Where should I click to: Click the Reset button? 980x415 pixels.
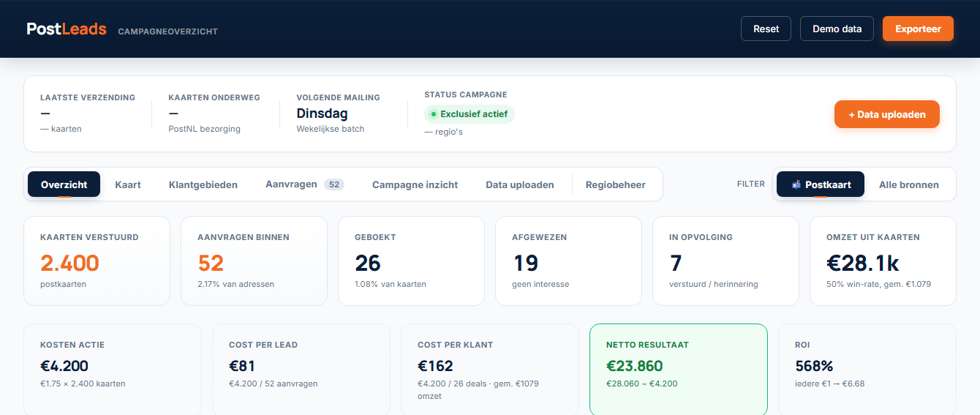766,29
